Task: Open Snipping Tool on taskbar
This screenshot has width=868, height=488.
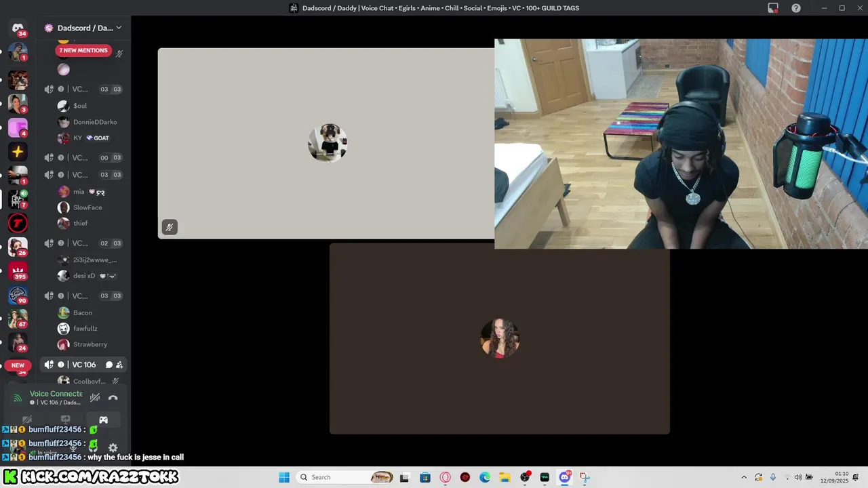Action: [x=585, y=477]
